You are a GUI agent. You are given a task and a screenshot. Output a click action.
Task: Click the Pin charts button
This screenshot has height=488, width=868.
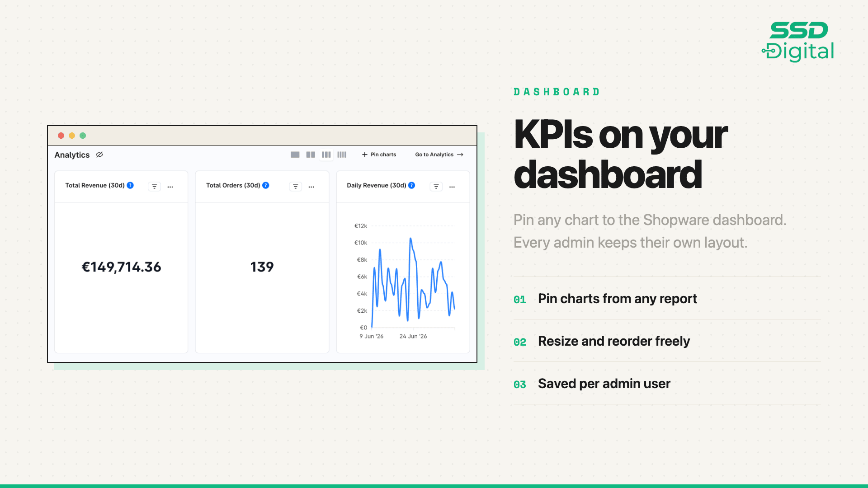point(379,155)
